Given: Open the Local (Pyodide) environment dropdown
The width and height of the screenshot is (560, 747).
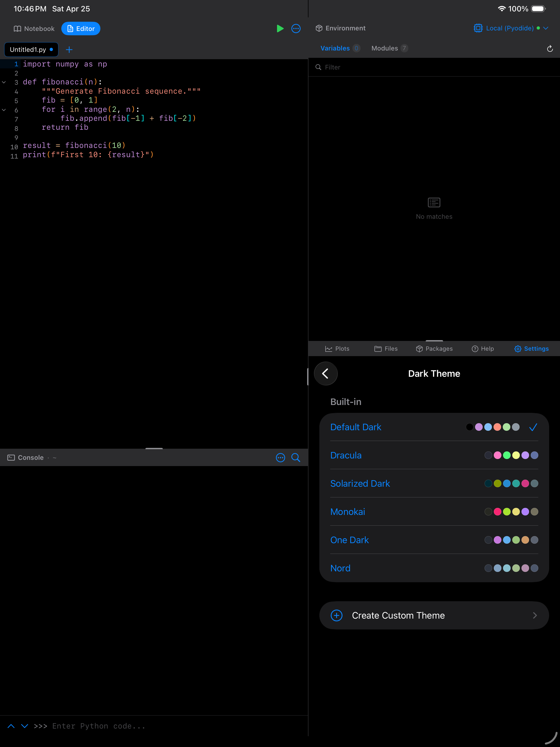Looking at the screenshot, I should (x=511, y=29).
